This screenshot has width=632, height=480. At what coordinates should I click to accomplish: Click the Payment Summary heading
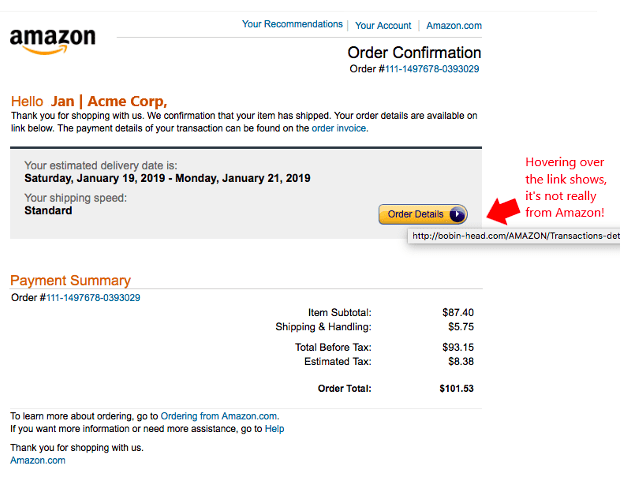point(70,280)
